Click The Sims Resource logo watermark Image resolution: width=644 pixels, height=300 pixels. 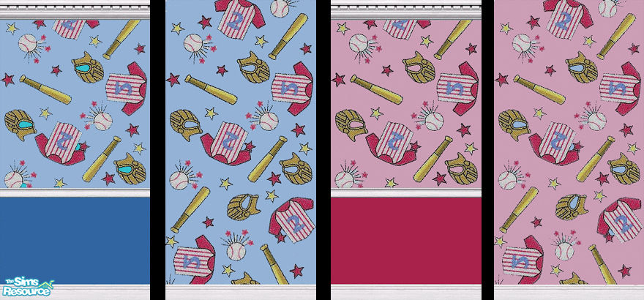26,286
